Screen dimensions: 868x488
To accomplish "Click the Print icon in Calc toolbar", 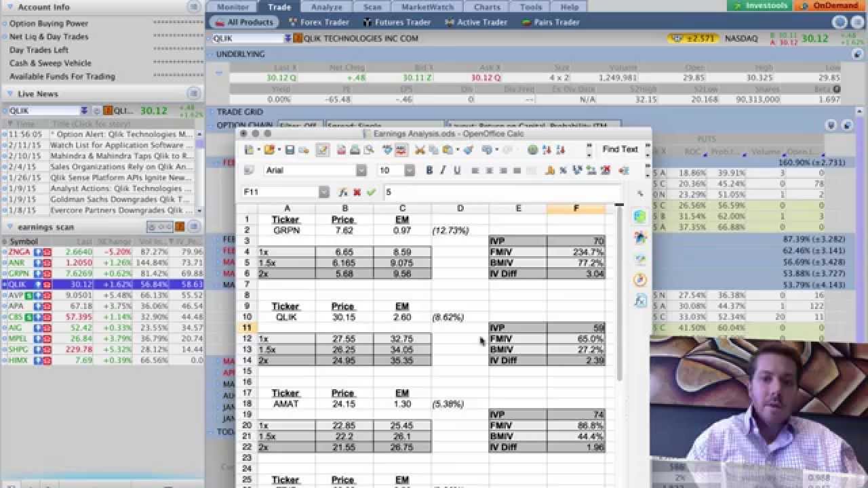I will (355, 150).
